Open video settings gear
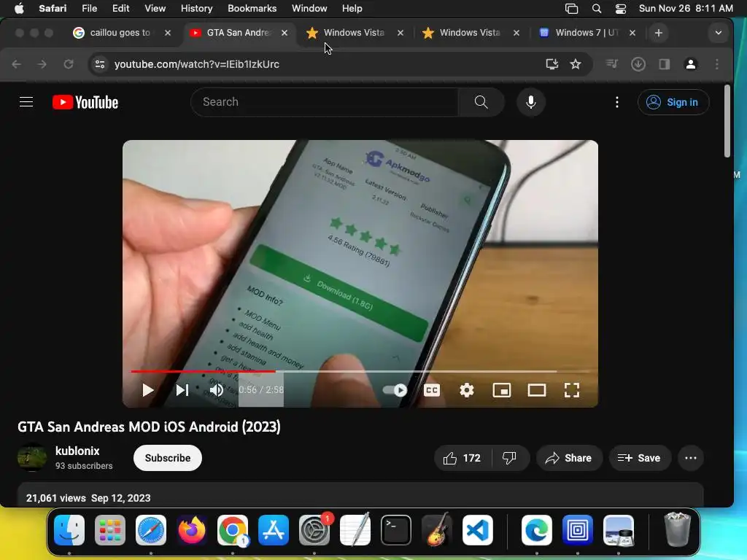Screen dimensions: 747x560 click(466, 390)
